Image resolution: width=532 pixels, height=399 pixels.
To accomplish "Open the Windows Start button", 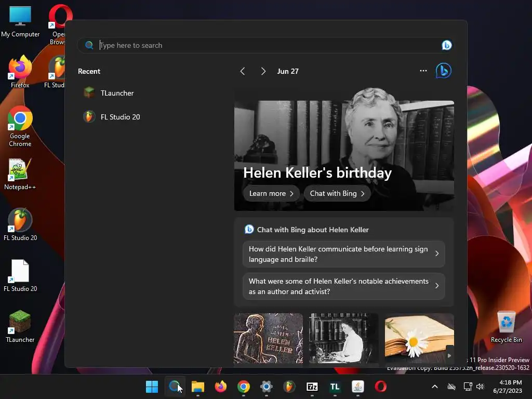I will [x=152, y=387].
